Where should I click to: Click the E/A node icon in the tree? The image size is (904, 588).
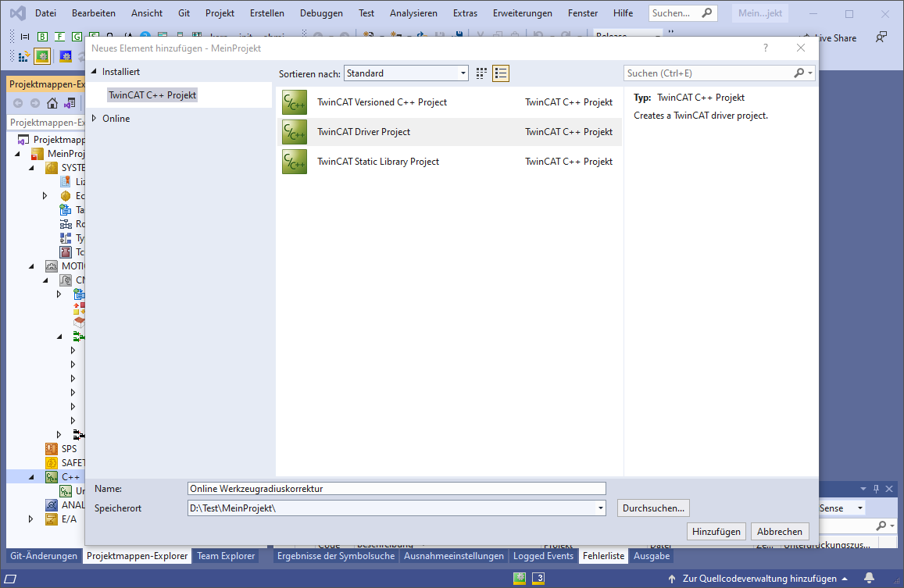[x=52, y=519]
